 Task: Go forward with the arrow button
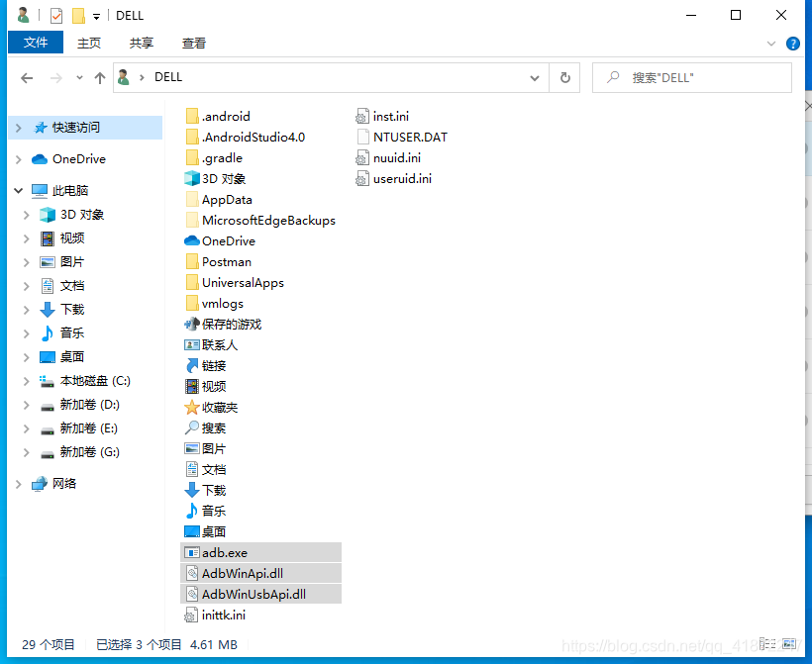(55, 78)
